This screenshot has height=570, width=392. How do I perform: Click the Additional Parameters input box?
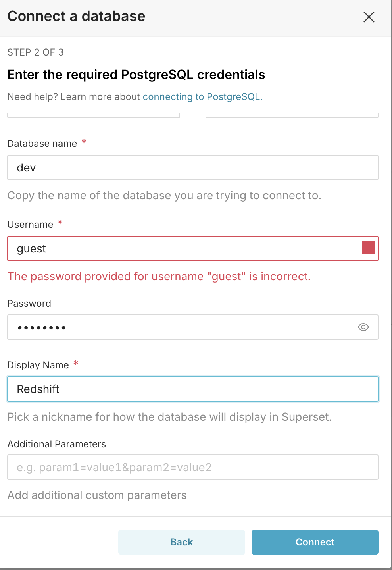coord(192,467)
